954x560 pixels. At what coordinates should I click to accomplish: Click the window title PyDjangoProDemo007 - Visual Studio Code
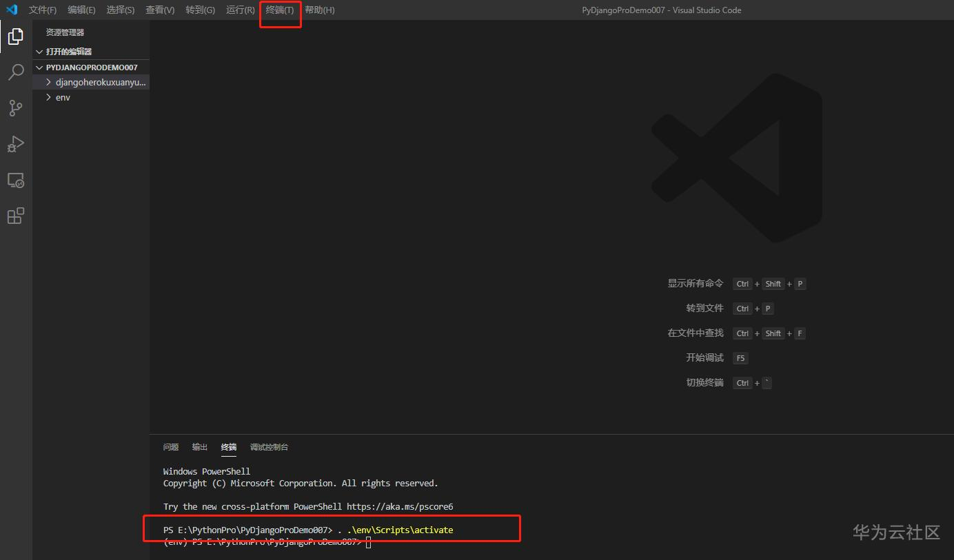point(662,10)
